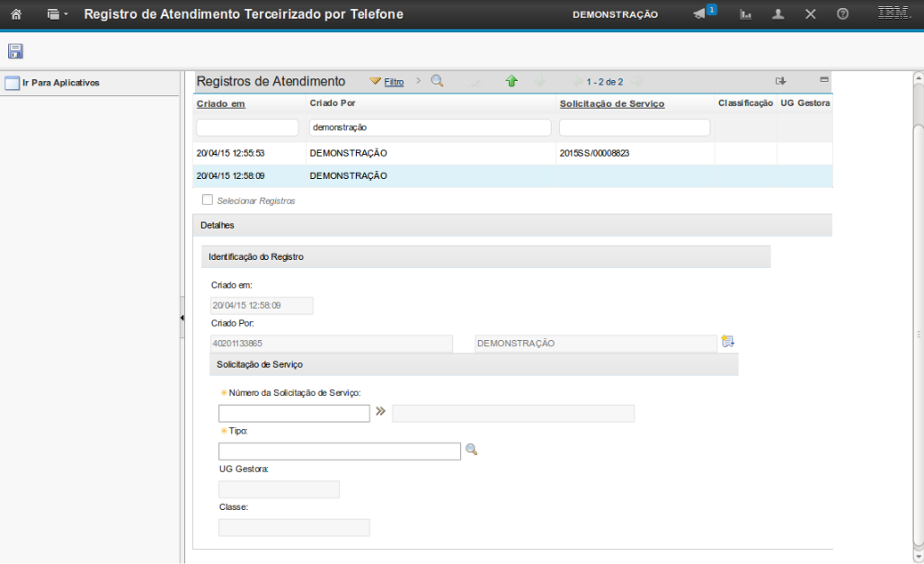Open the bulletin board notifications icon
The height and width of the screenshot is (564, 924).
(702, 13)
